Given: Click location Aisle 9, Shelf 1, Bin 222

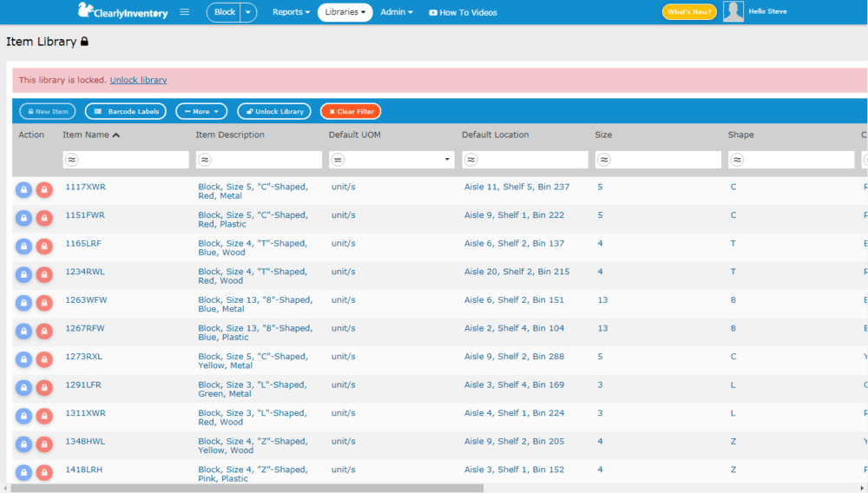Looking at the screenshot, I should [x=514, y=214].
